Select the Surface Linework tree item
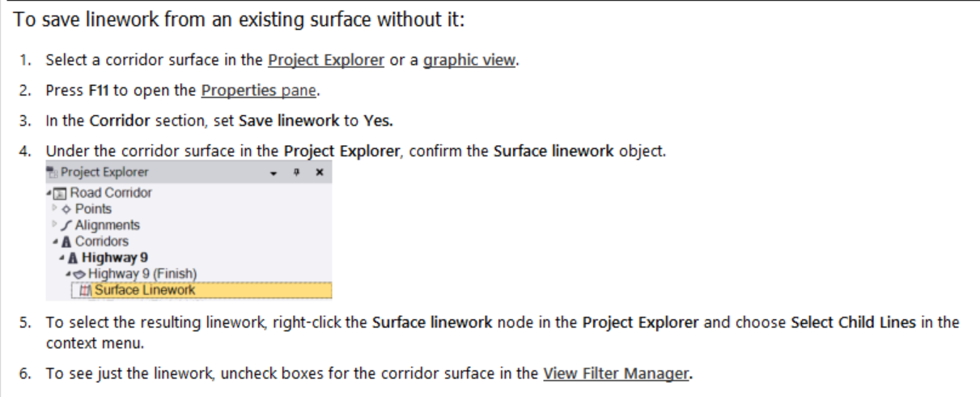Screen dimensions: 980x397 144,289
